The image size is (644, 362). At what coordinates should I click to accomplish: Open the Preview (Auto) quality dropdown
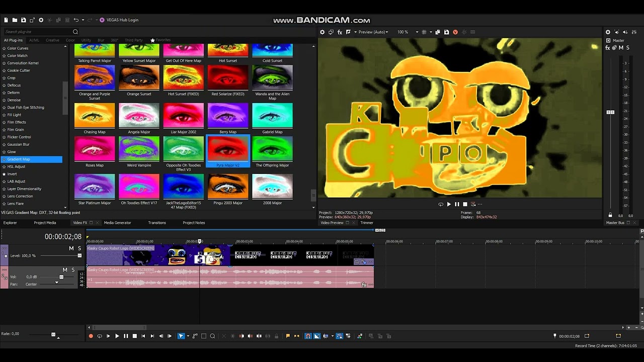click(x=373, y=32)
